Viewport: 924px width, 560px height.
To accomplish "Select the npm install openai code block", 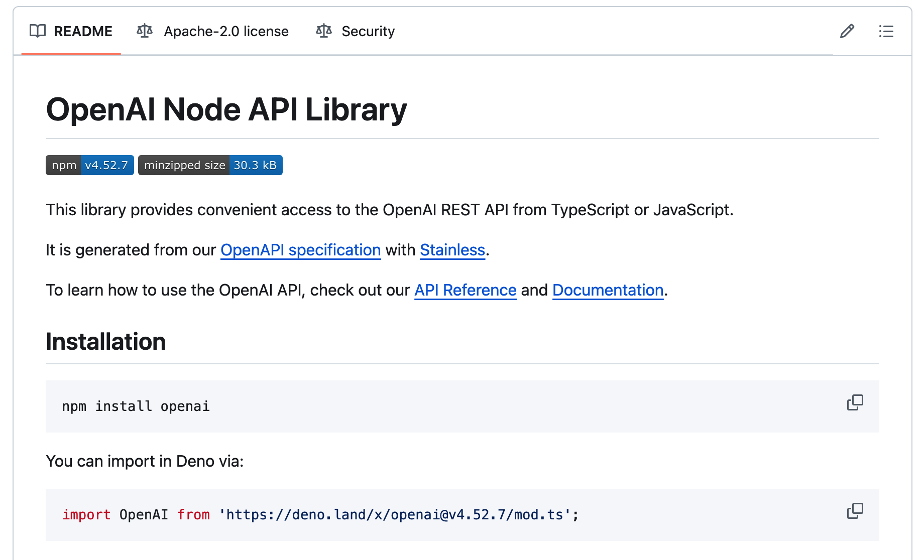I will tap(136, 406).
